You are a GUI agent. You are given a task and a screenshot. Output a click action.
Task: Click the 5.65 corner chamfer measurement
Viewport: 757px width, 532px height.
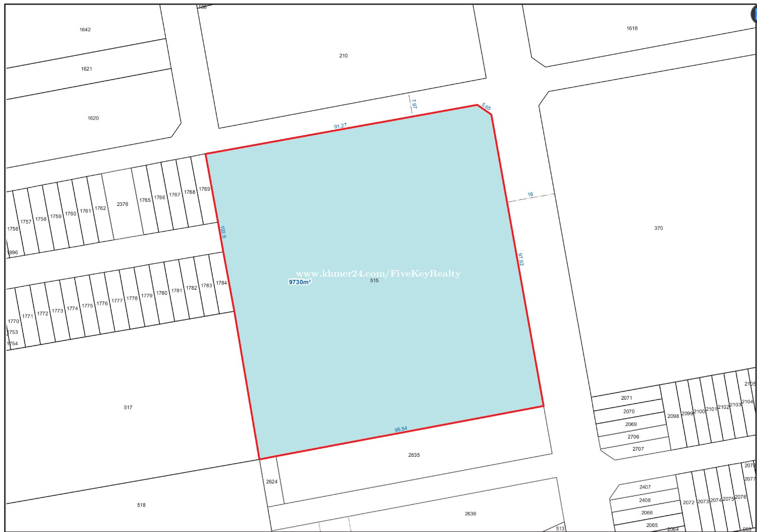[x=486, y=107]
